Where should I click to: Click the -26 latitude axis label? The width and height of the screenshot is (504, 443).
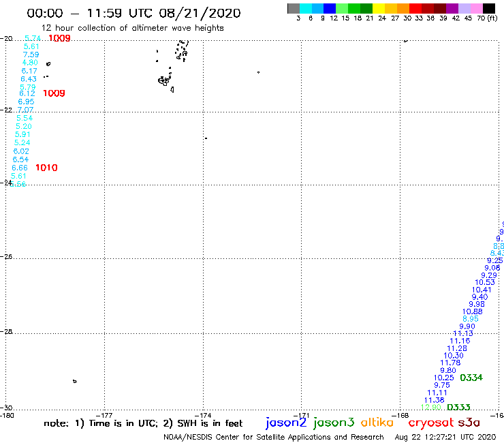6,256
